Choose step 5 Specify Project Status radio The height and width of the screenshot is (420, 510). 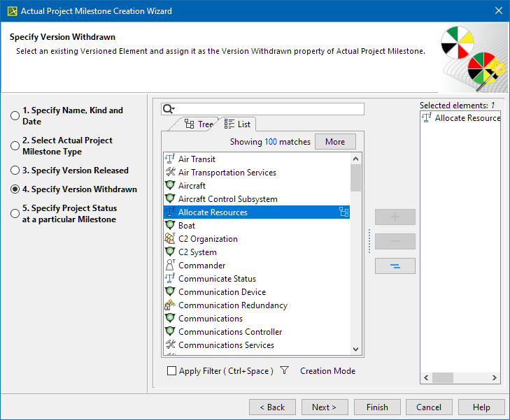(x=15, y=214)
